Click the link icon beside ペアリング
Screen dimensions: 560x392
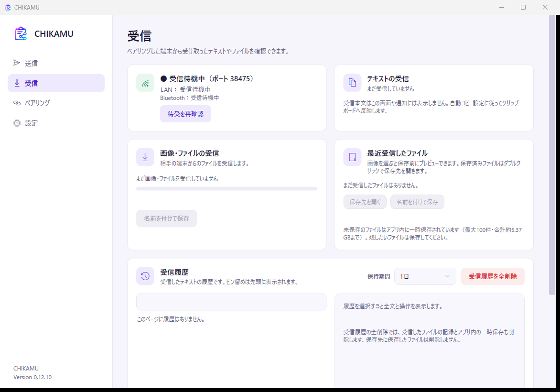coord(17,103)
